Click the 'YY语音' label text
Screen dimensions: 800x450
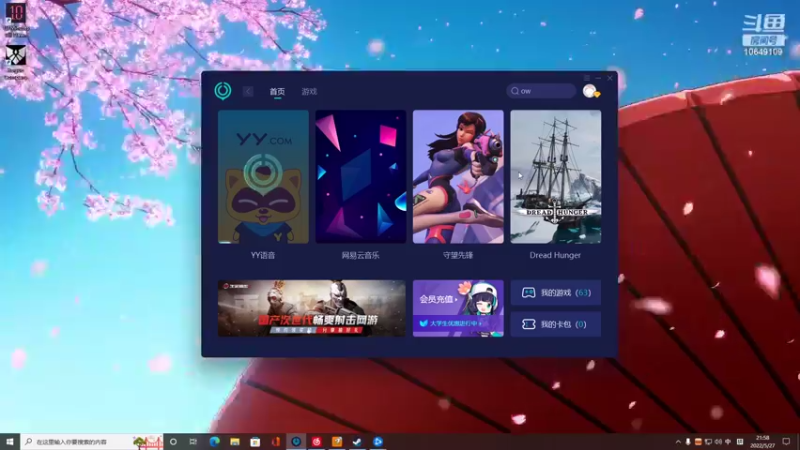click(x=263, y=255)
